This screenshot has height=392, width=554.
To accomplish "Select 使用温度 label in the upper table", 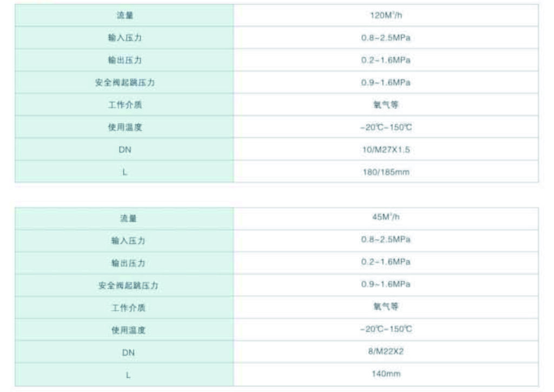I will 125,128.
